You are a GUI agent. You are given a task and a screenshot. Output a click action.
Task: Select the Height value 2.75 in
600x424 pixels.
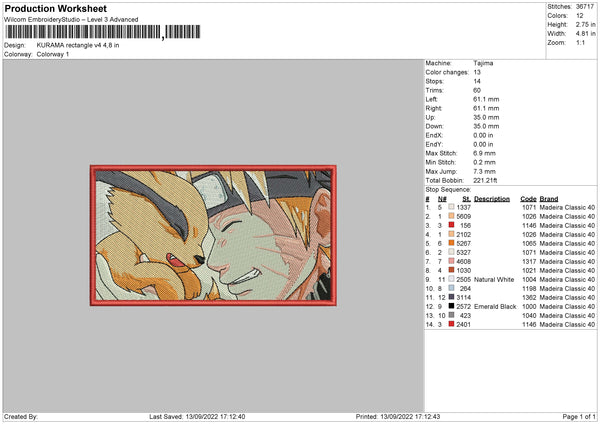[585, 24]
